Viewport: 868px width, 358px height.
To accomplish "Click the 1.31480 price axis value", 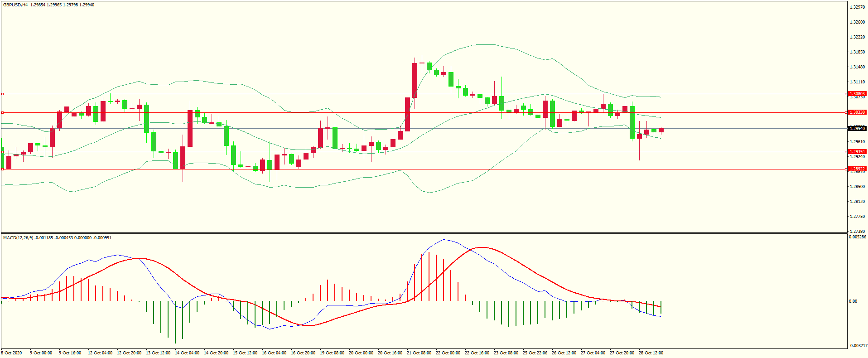I will pos(858,67).
